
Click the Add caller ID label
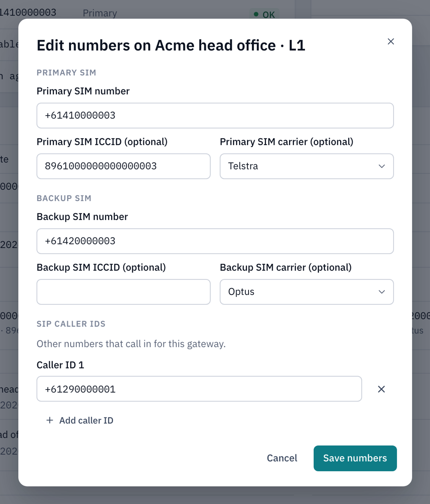pyautogui.click(x=86, y=420)
